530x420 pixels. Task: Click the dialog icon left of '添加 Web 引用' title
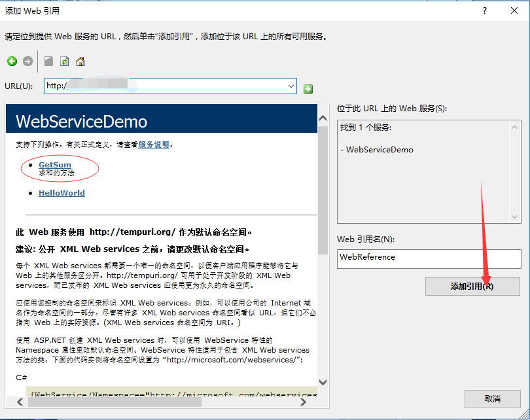(7, 10)
